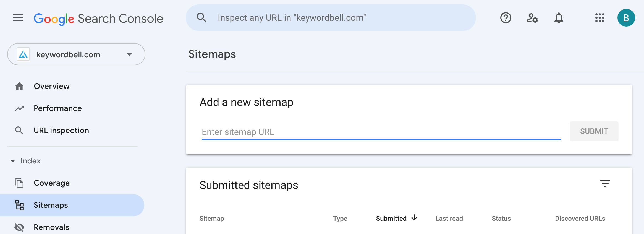Click the SUBMIT sitemap button

(x=594, y=131)
